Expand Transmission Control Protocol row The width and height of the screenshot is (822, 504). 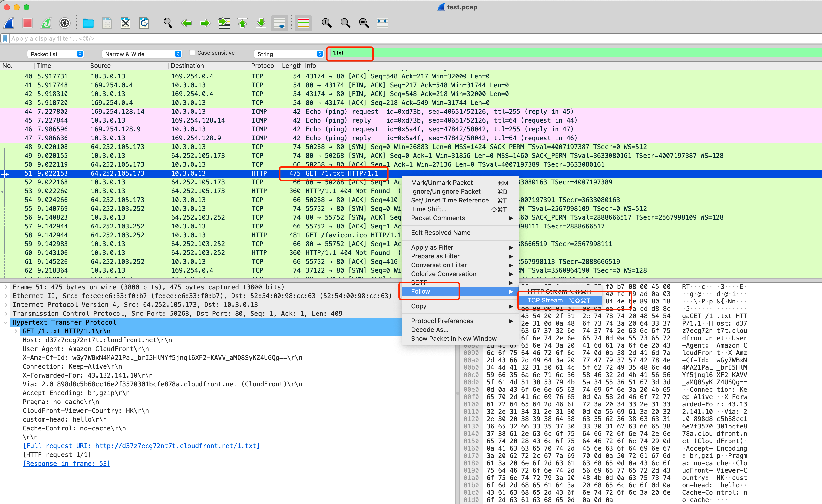(6, 313)
